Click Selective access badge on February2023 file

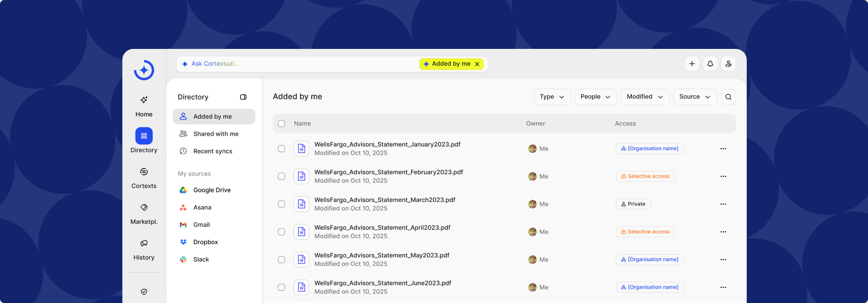point(645,176)
